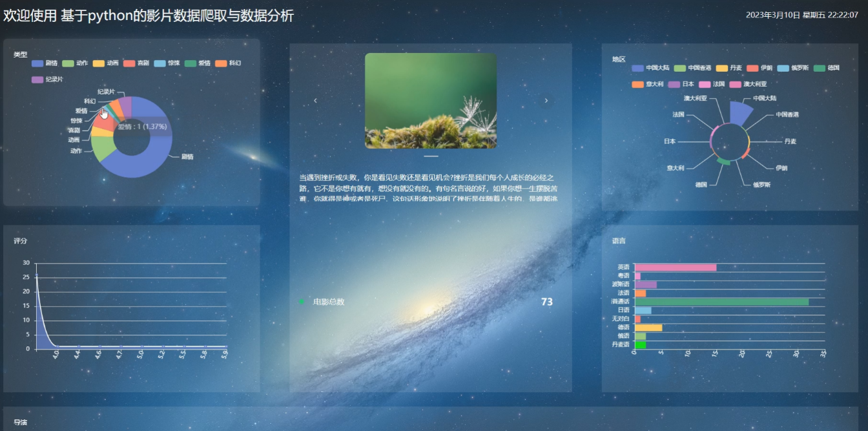The width and height of the screenshot is (868, 431).
Task: Click the yellow 德语 bar
Action: [x=648, y=328]
